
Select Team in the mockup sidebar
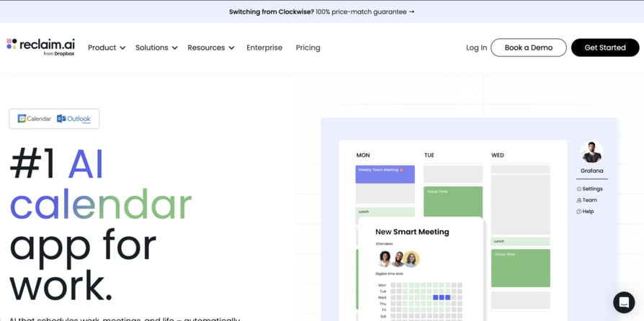[x=586, y=200]
